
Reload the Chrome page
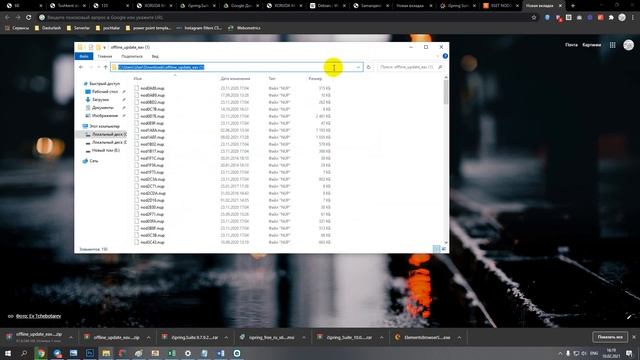click(x=28, y=17)
